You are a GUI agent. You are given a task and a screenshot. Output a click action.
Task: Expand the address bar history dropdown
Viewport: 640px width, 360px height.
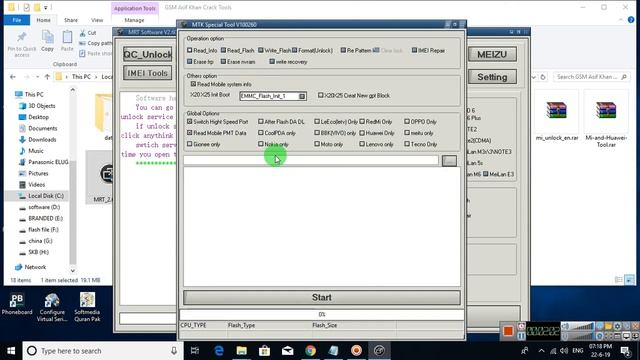click(533, 77)
